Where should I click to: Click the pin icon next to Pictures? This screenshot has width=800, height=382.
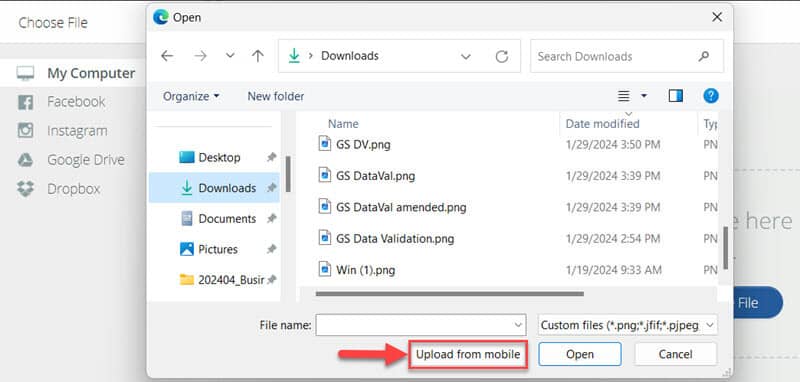[x=272, y=249]
